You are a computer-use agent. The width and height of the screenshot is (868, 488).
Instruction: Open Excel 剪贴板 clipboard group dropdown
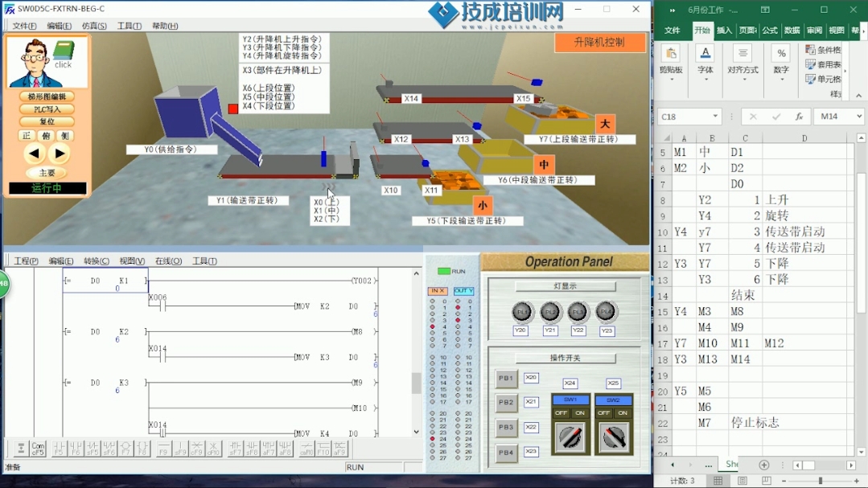tap(671, 80)
